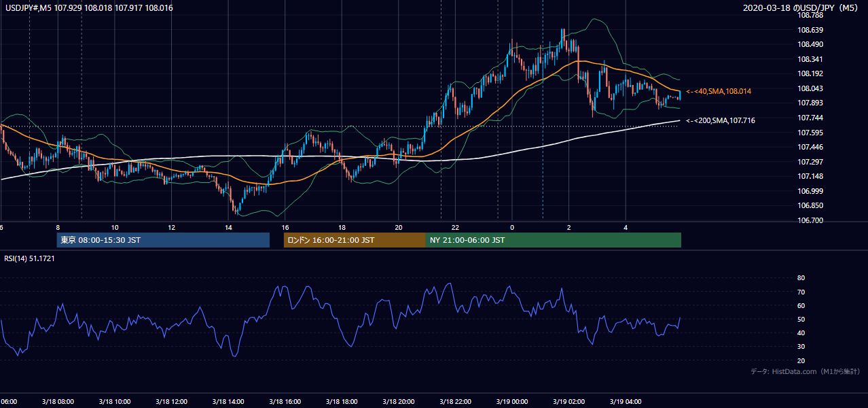Click the 東京 08:00-15:30 JST session bar
This screenshot has width=868, height=408.
(163, 240)
